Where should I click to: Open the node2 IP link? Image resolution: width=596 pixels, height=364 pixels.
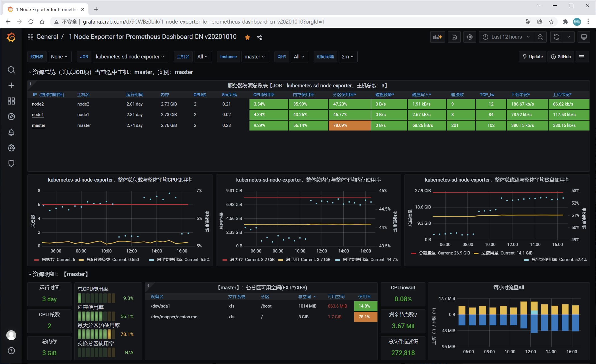[x=38, y=104]
